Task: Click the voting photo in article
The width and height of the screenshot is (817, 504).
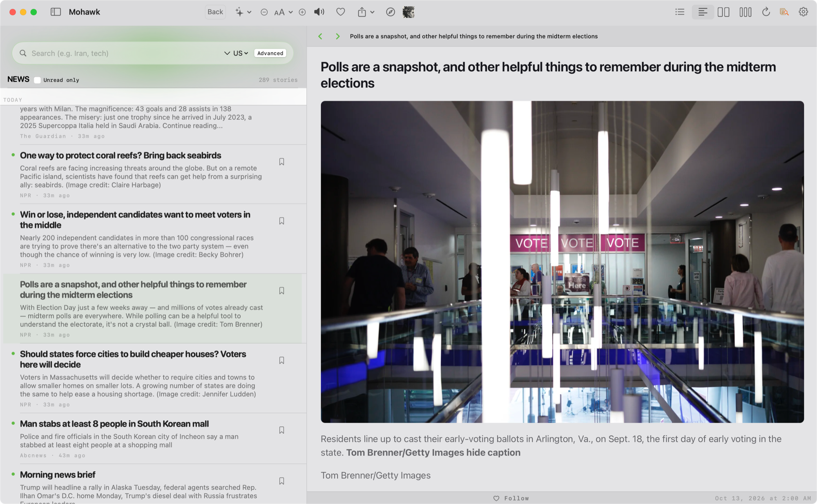Action: [562, 262]
